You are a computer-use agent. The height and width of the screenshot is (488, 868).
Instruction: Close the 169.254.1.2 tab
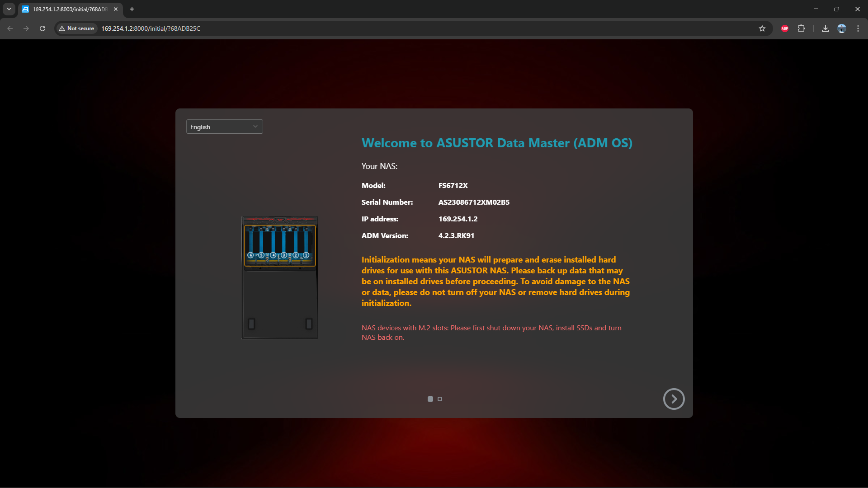(x=116, y=9)
